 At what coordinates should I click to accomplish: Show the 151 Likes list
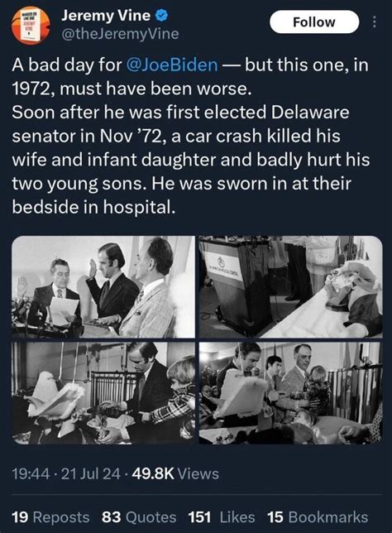click(222, 517)
